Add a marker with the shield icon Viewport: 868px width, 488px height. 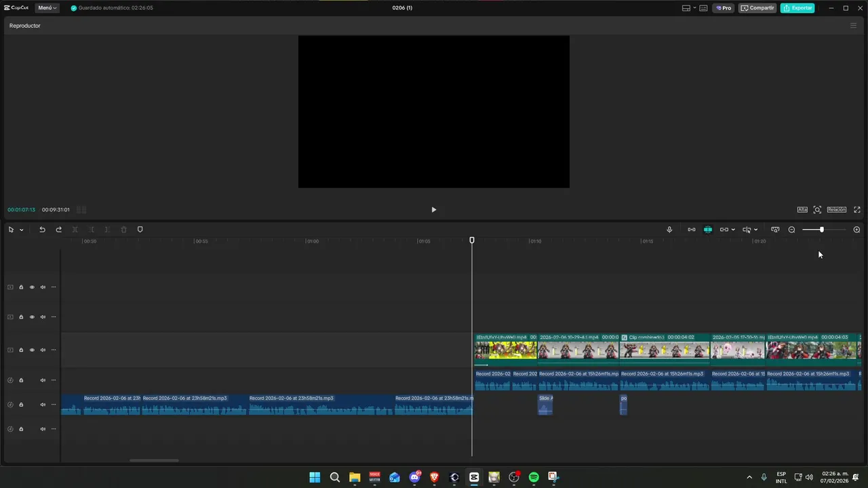click(x=140, y=230)
